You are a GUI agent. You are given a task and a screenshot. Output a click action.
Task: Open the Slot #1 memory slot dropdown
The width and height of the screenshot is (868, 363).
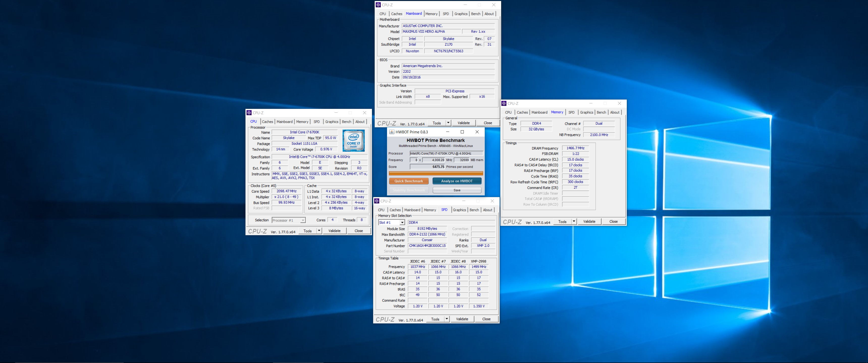coord(402,223)
